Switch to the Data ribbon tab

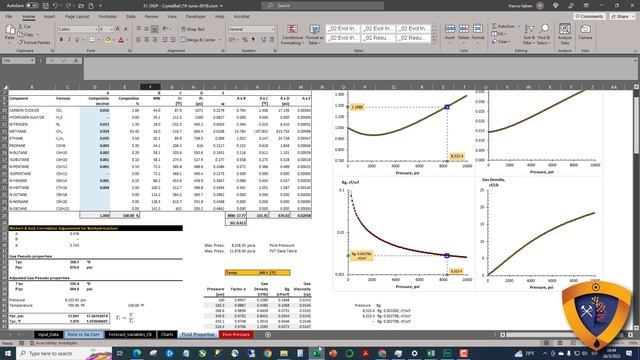click(131, 16)
